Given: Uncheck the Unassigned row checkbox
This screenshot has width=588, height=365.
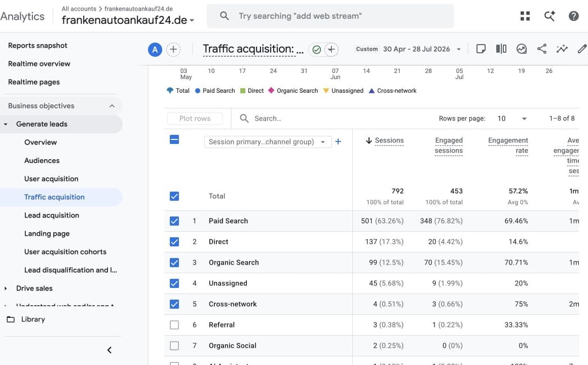Looking at the screenshot, I should [x=174, y=283].
